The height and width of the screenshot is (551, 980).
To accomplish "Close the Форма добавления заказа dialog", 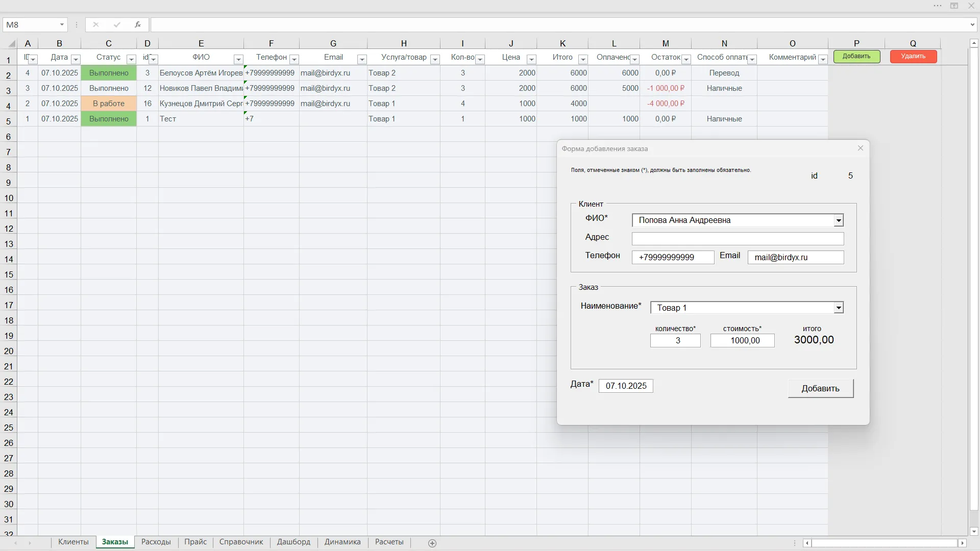I will tap(861, 148).
